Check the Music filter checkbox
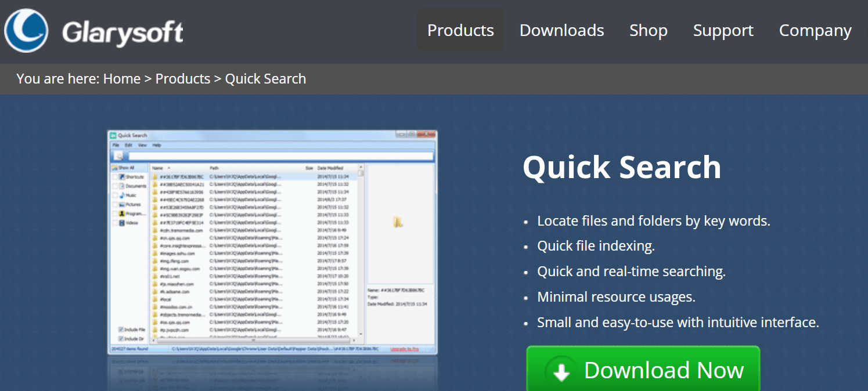The width and height of the screenshot is (868, 391). (115, 195)
